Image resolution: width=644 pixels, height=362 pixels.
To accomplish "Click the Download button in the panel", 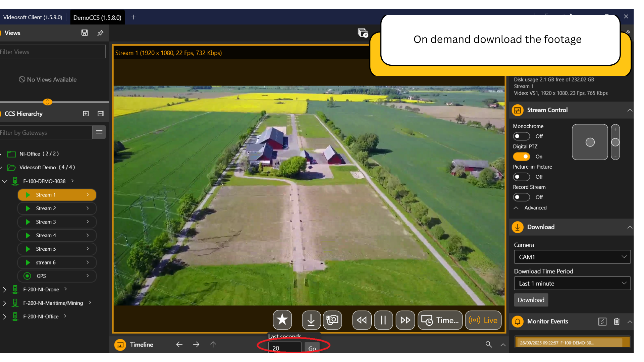I will (x=531, y=300).
